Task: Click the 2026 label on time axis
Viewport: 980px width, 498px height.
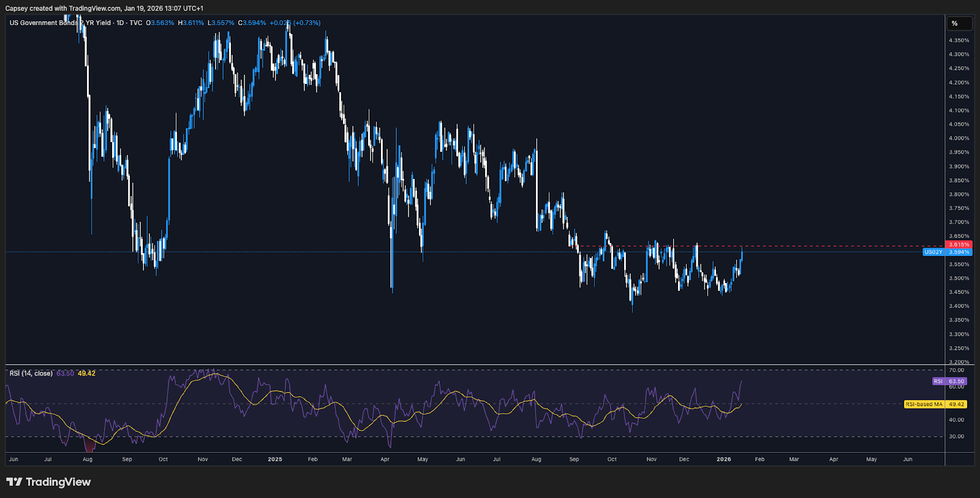Action: pos(723,459)
